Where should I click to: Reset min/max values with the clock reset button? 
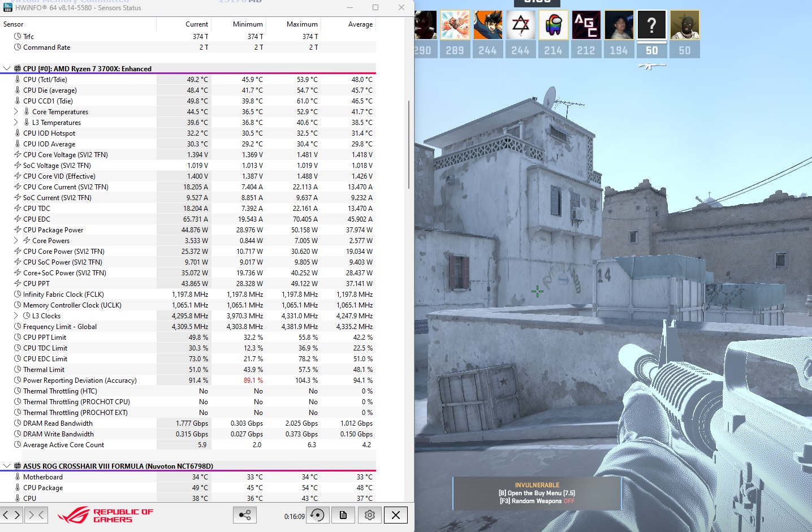point(318,515)
